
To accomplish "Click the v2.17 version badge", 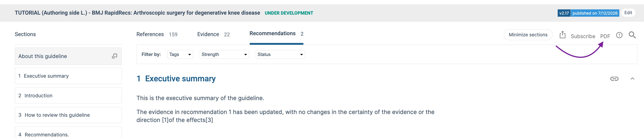I will point(564,13).
